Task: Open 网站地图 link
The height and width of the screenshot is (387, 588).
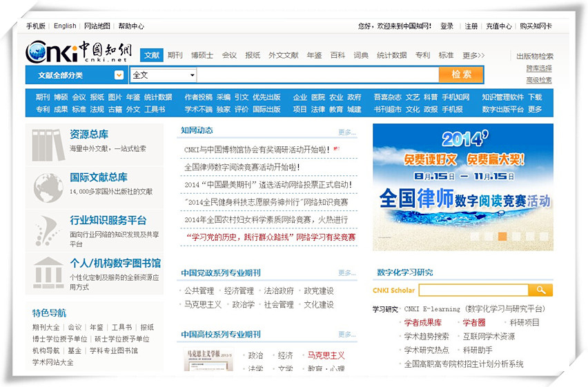Action: click(x=97, y=26)
